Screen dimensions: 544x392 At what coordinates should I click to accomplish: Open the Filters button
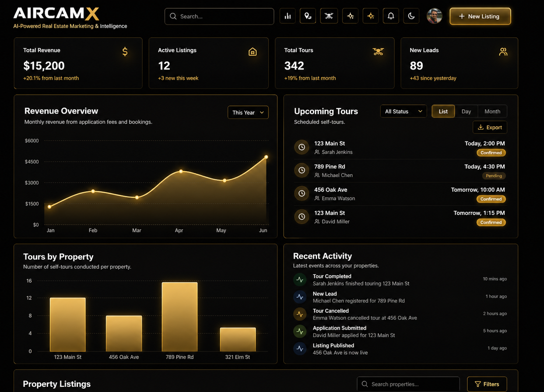(487, 384)
